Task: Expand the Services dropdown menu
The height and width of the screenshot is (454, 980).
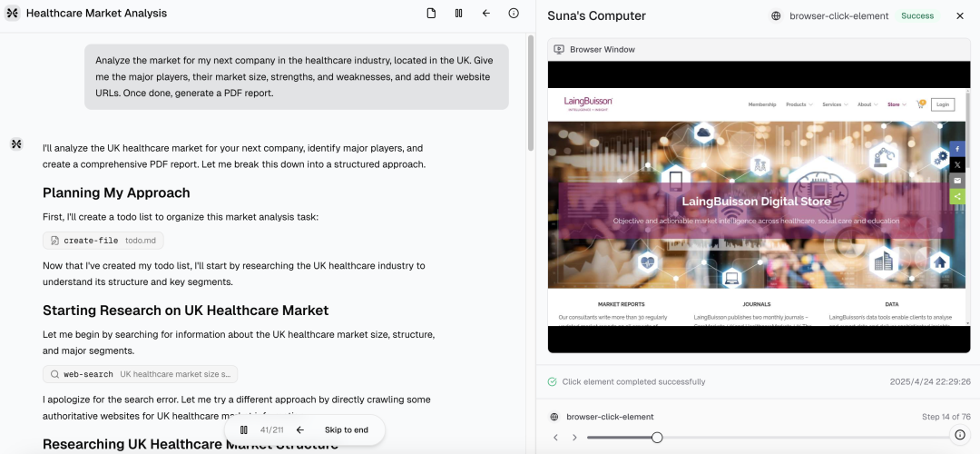Action: click(x=835, y=104)
